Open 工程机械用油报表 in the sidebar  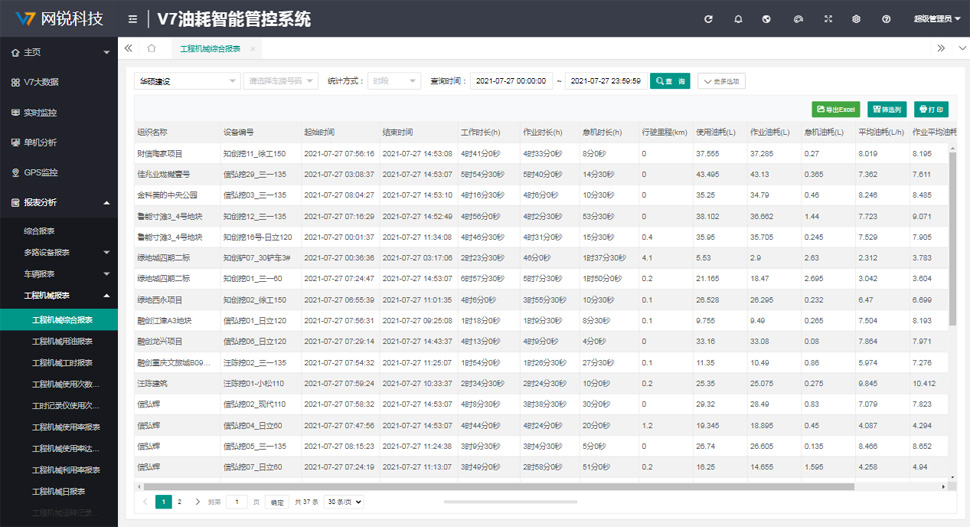coord(59,341)
